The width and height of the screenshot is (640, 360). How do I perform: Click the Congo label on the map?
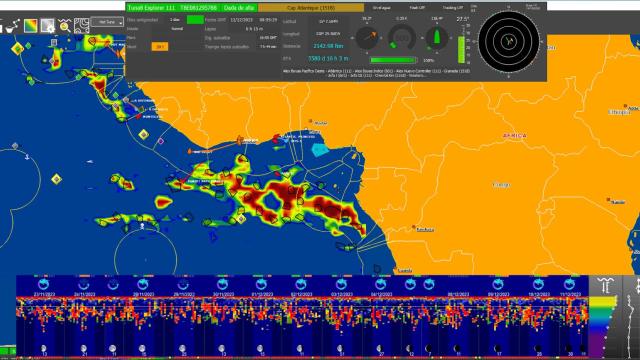click(x=501, y=185)
